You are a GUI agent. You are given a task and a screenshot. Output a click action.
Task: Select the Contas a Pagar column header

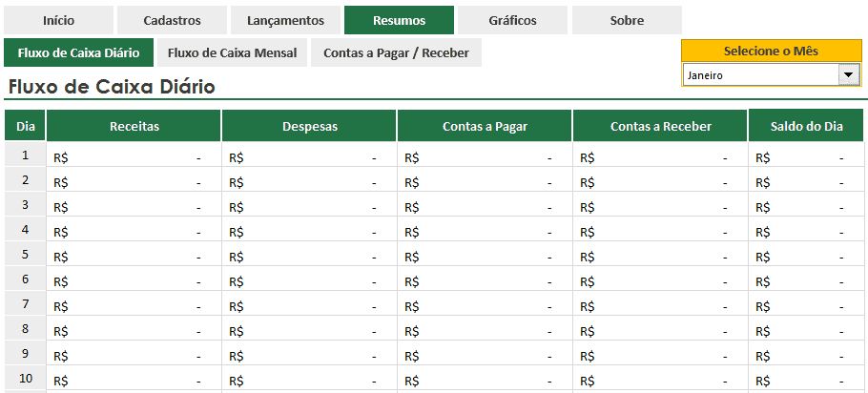click(485, 126)
